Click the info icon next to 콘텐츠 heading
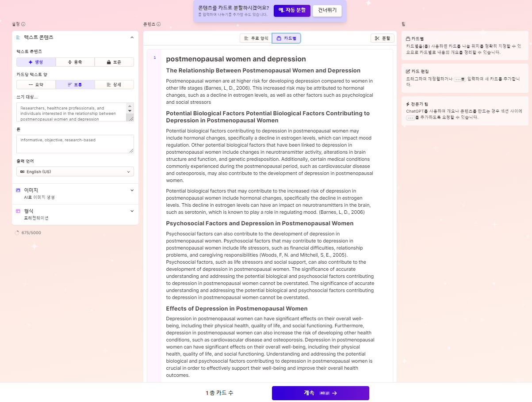Image resolution: width=532 pixels, height=402 pixels. pos(159,24)
